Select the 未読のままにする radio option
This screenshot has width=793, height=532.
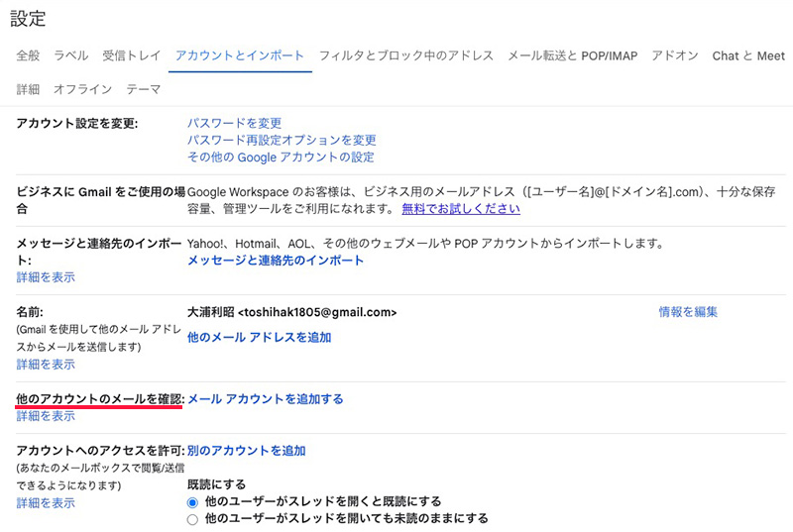click(x=193, y=518)
